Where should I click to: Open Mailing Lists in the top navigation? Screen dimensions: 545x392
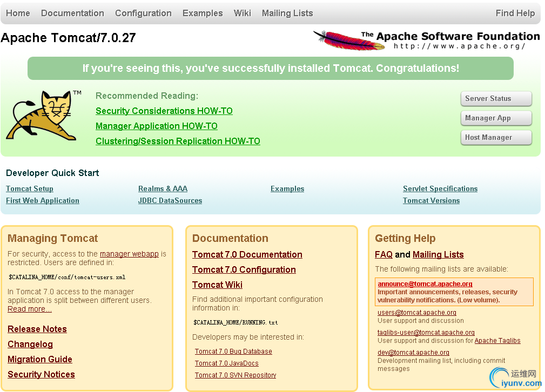coord(287,13)
